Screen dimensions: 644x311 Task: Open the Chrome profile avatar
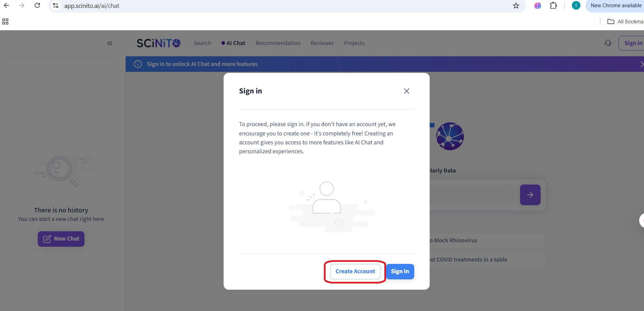pyautogui.click(x=576, y=5)
